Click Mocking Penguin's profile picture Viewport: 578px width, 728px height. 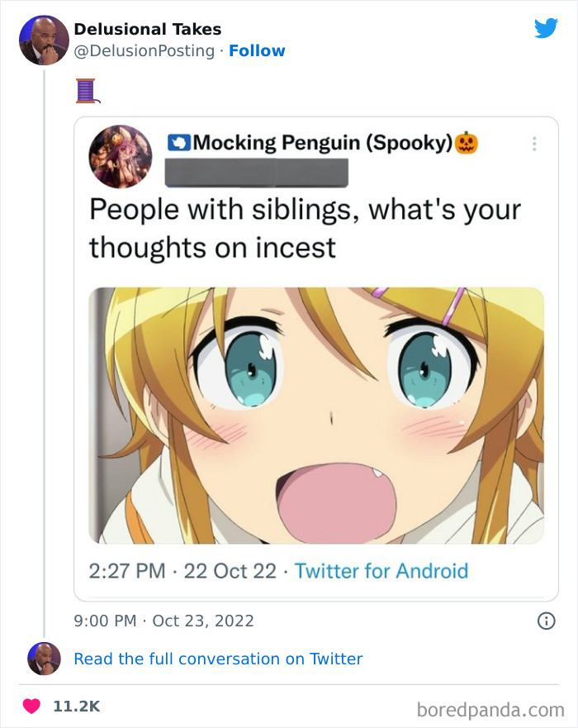pyautogui.click(x=120, y=155)
